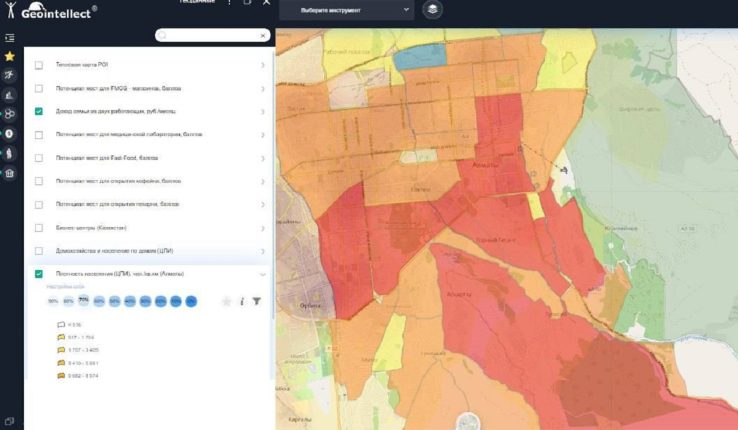Image resolution: width=738 pixels, height=430 pixels.
Task: Click legend icon for 1 707 - 3 405 range
Action: [x=61, y=350]
